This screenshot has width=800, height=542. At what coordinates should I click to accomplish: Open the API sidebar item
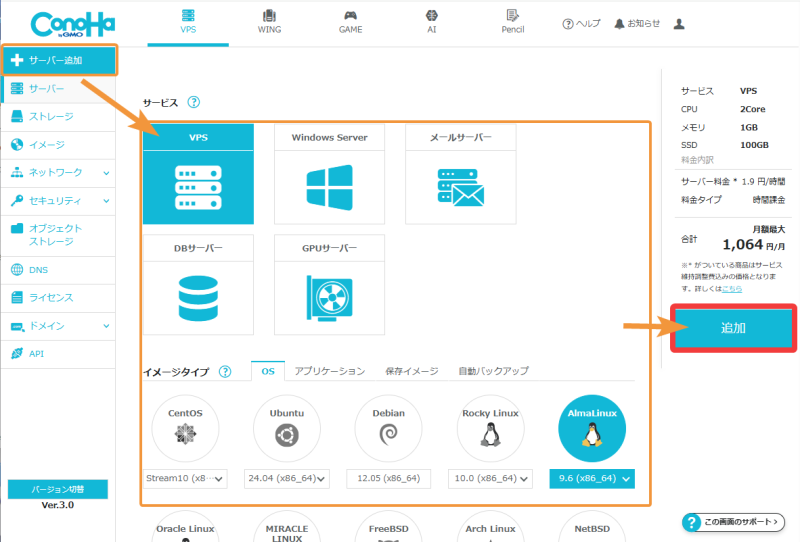coord(58,354)
